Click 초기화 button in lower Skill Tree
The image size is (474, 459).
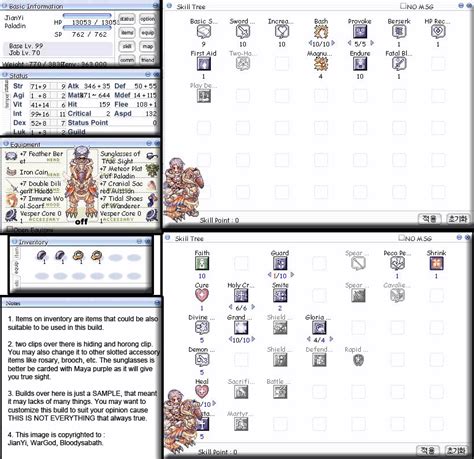click(456, 451)
